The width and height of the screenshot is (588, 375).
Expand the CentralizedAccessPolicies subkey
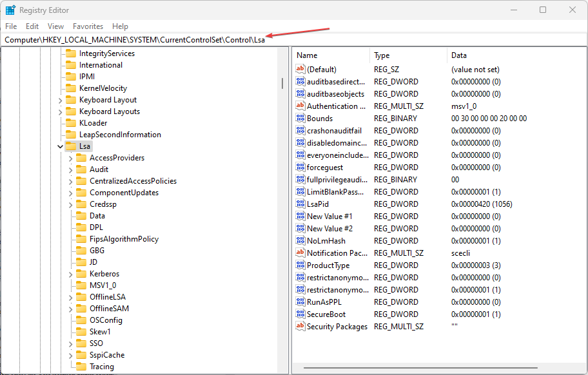tap(70, 182)
